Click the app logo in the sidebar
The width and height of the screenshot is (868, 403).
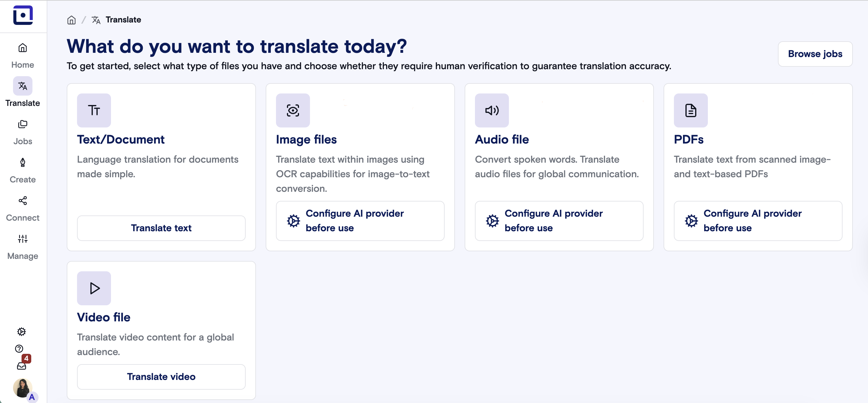point(23,15)
